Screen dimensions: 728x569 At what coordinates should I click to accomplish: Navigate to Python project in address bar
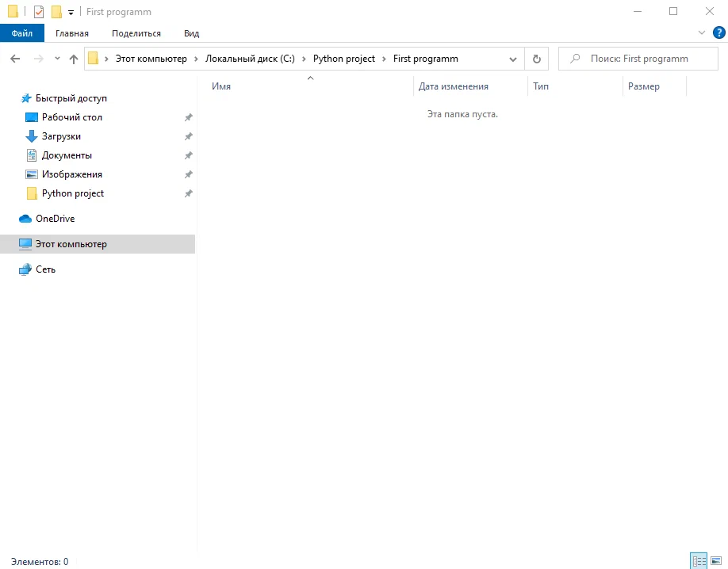[x=343, y=59]
